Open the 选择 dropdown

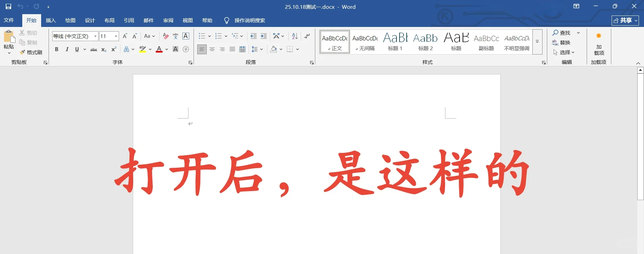tap(564, 52)
